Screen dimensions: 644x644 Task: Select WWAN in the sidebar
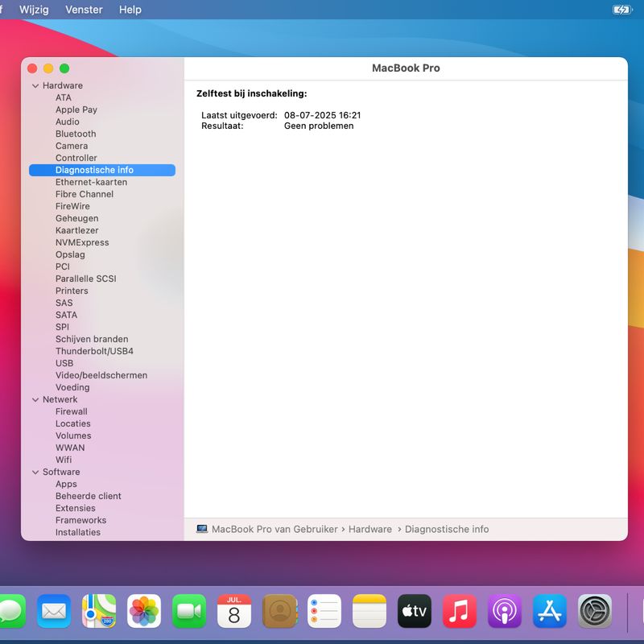point(70,448)
